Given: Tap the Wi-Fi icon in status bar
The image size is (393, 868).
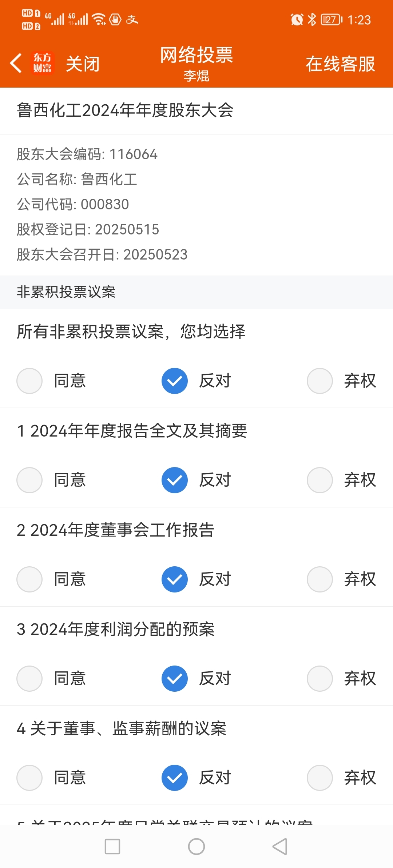Looking at the screenshot, I should click(x=99, y=19).
